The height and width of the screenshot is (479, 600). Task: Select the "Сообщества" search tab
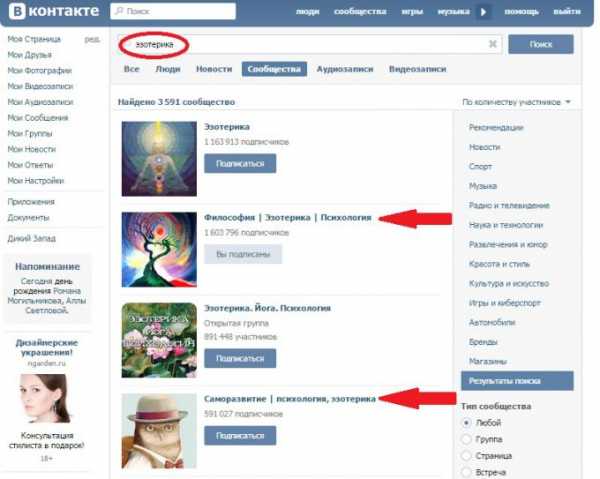click(x=274, y=69)
